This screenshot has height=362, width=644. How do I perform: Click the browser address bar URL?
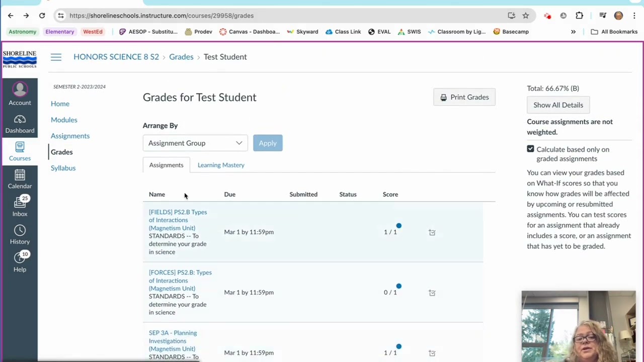click(x=162, y=16)
